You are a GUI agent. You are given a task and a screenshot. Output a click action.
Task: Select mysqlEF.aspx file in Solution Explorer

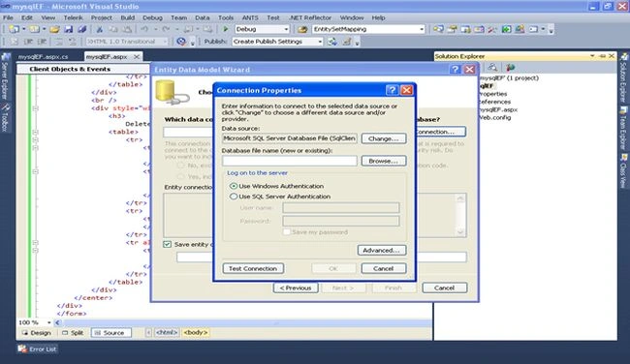498,109
